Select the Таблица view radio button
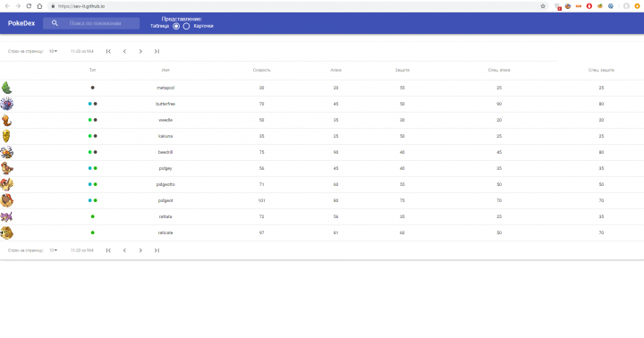Viewport: 644px width, 338px height. click(x=176, y=26)
